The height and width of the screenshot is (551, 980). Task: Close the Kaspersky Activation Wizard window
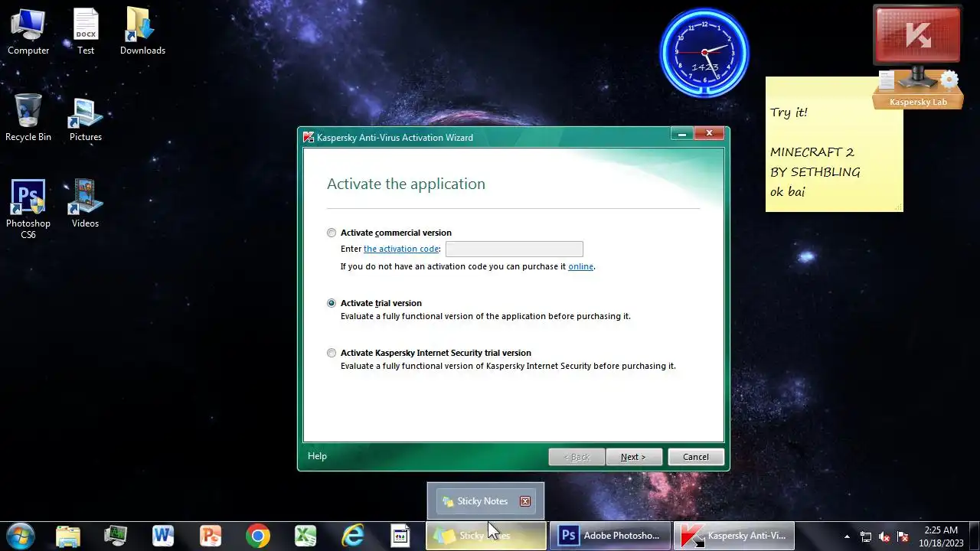coord(709,133)
